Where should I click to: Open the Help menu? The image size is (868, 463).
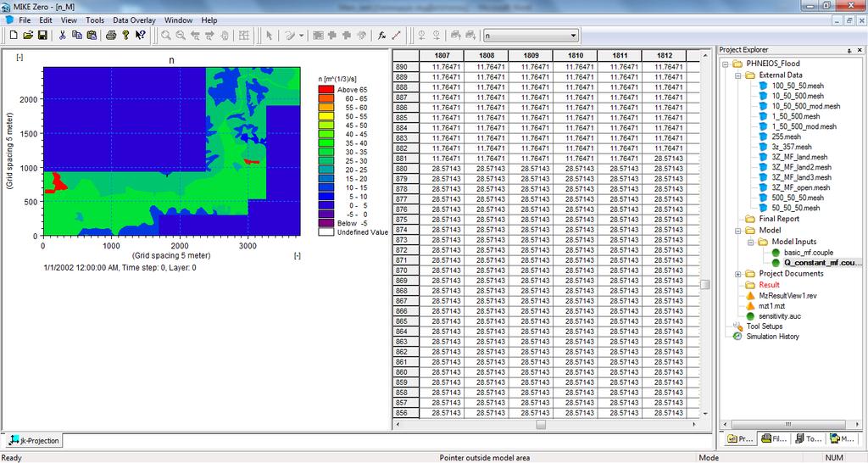pyautogui.click(x=209, y=20)
